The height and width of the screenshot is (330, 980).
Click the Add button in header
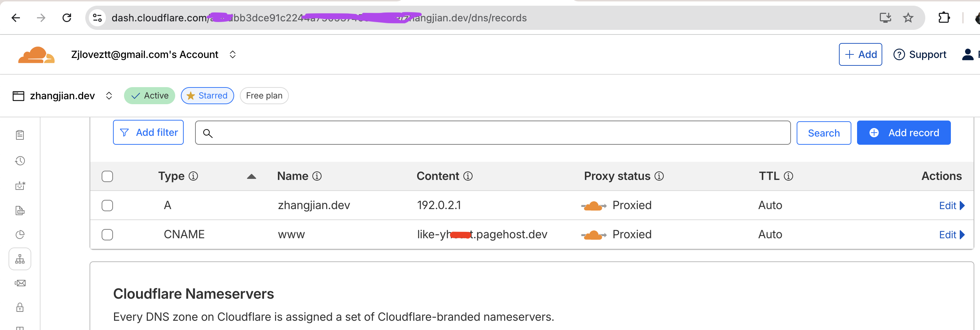(860, 54)
